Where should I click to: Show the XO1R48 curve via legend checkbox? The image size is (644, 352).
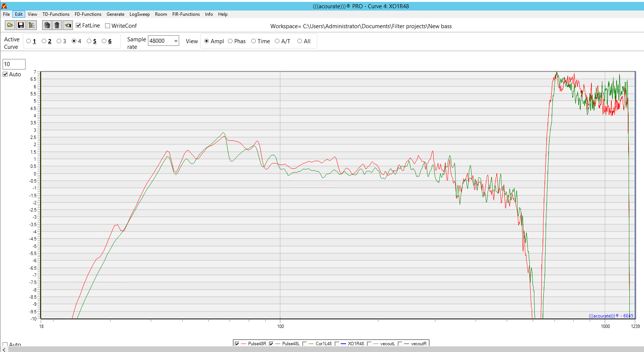pyautogui.click(x=337, y=344)
